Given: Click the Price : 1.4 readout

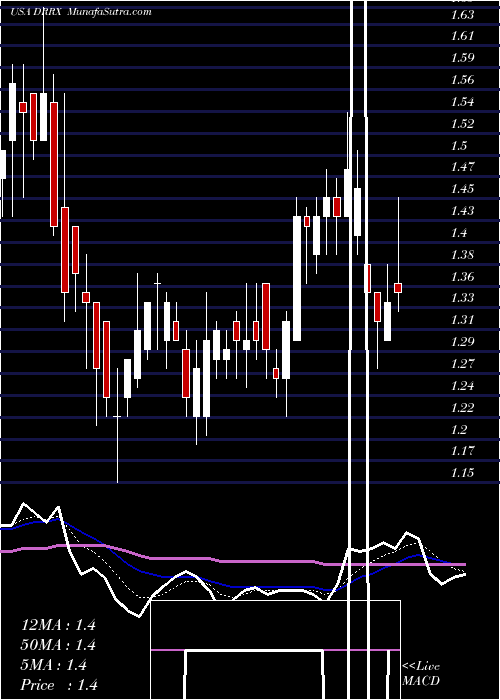Looking at the screenshot, I should [59, 685].
